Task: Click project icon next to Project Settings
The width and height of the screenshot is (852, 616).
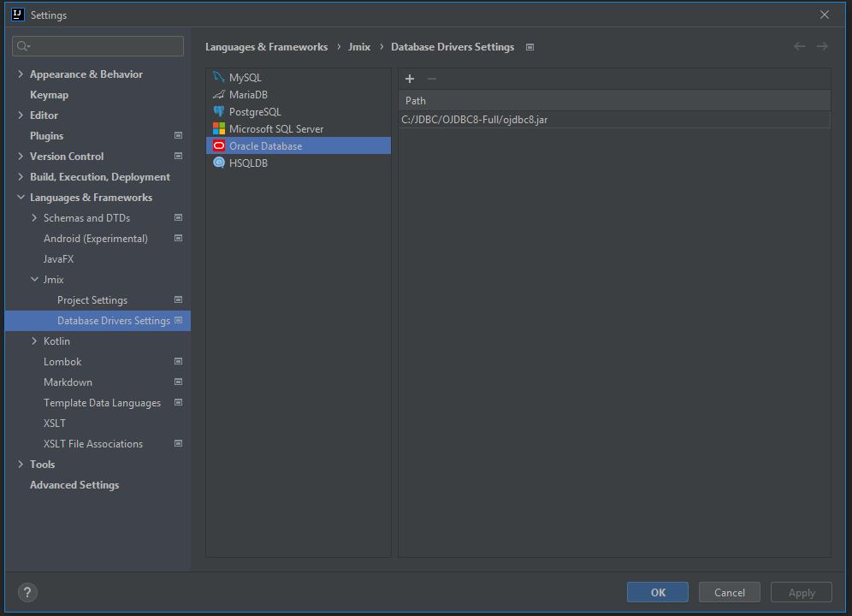Action: [x=178, y=299]
